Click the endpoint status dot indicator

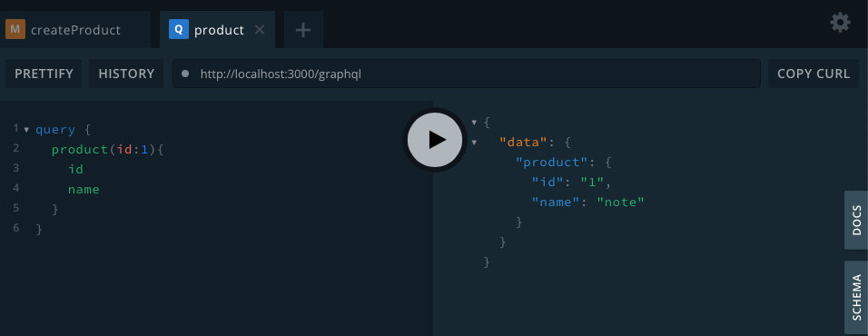pos(185,74)
